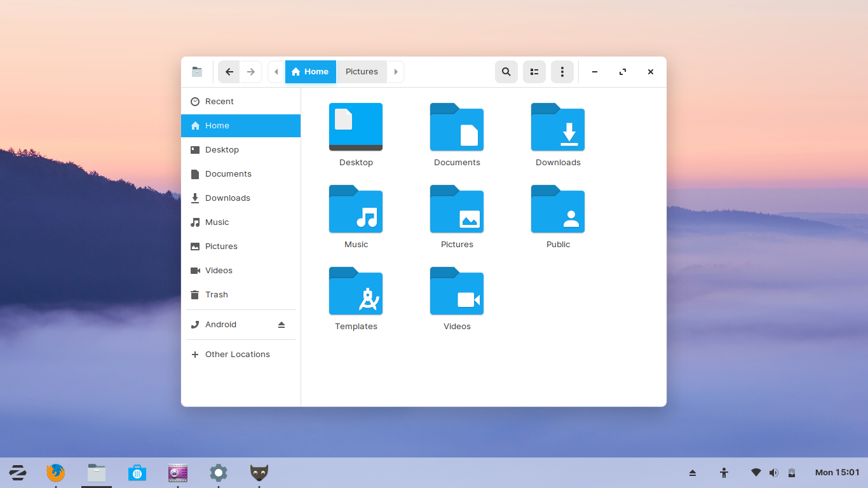Image resolution: width=868 pixels, height=488 pixels.
Task: Open Downloads in the sidebar
Action: click(241, 198)
